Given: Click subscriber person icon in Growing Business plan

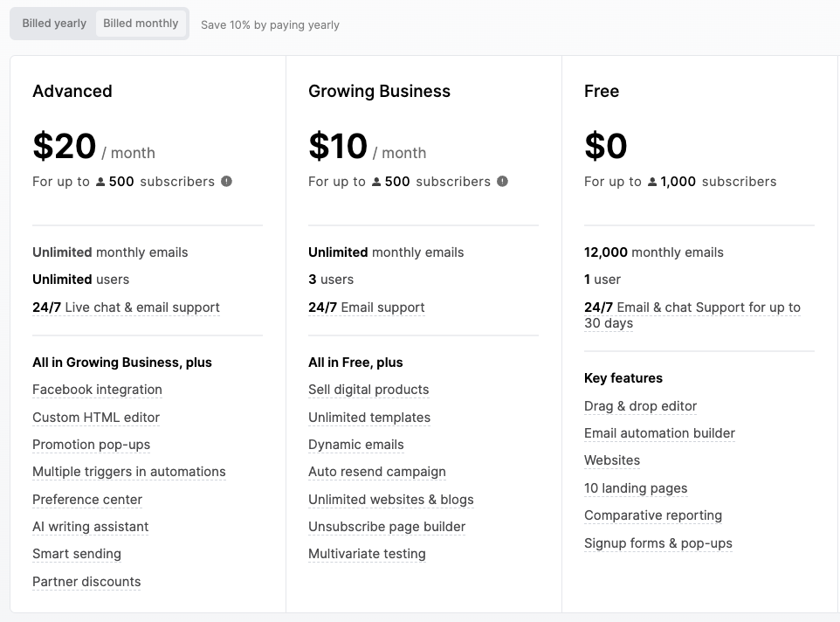Looking at the screenshot, I should pos(376,182).
